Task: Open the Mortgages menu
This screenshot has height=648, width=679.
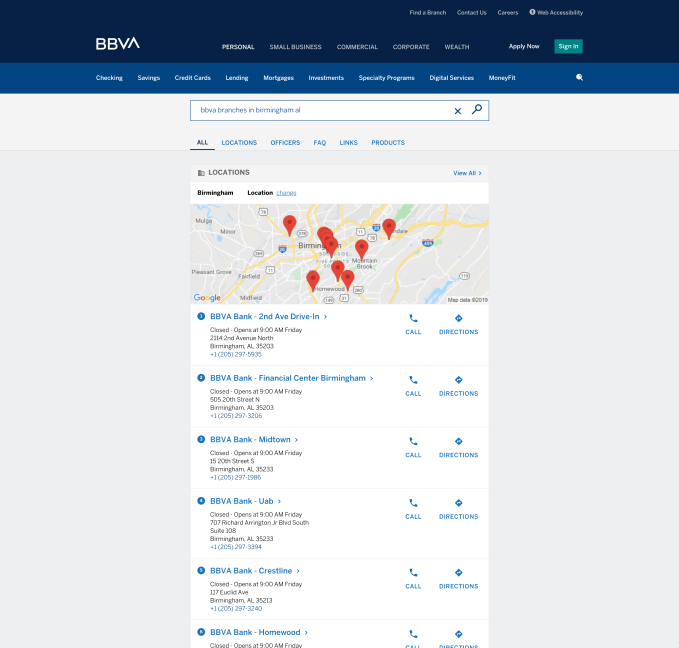Action: click(x=278, y=78)
